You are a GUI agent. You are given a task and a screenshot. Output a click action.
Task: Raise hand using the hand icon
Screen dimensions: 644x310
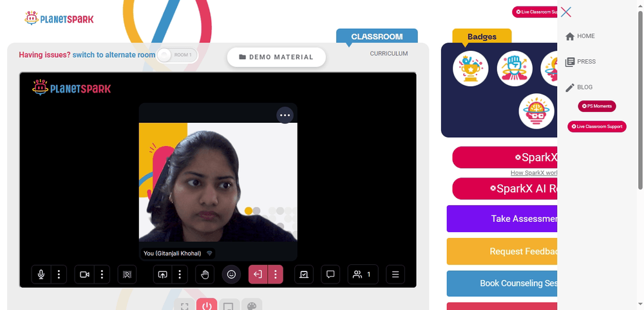pyautogui.click(x=205, y=275)
